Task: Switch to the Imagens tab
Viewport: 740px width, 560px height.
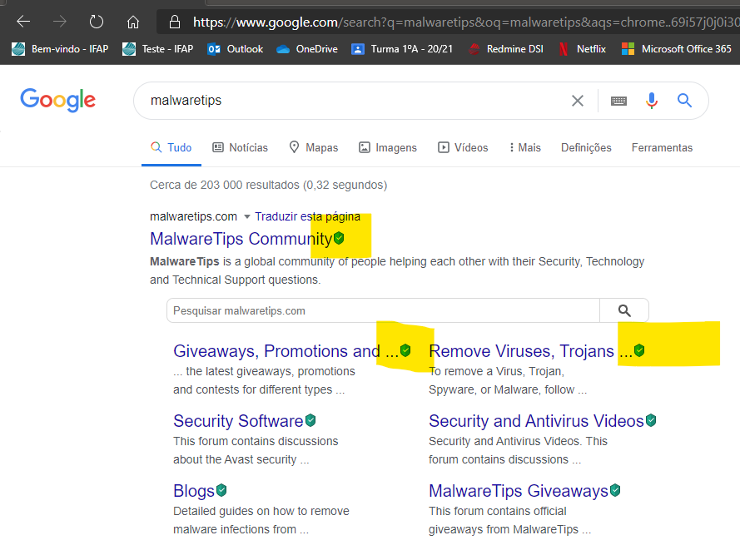Action: (388, 147)
